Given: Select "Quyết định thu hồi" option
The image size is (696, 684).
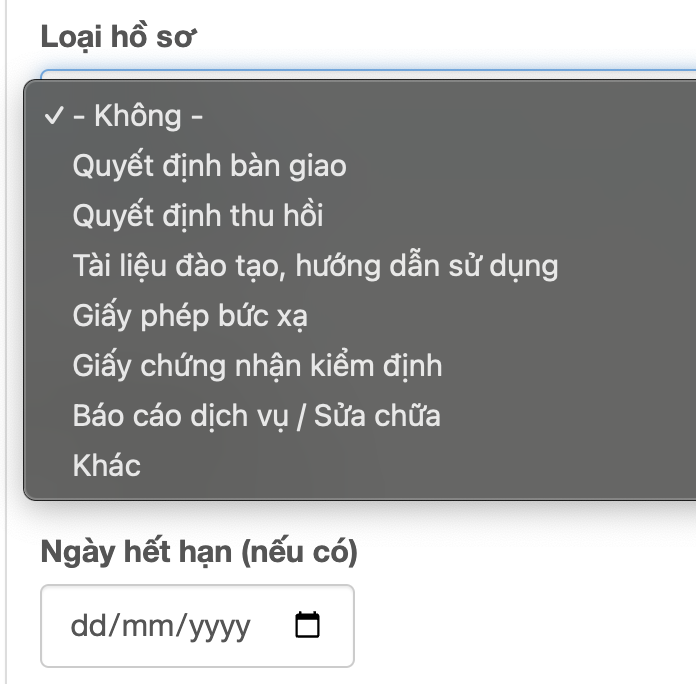Looking at the screenshot, I should coord(198,216).
